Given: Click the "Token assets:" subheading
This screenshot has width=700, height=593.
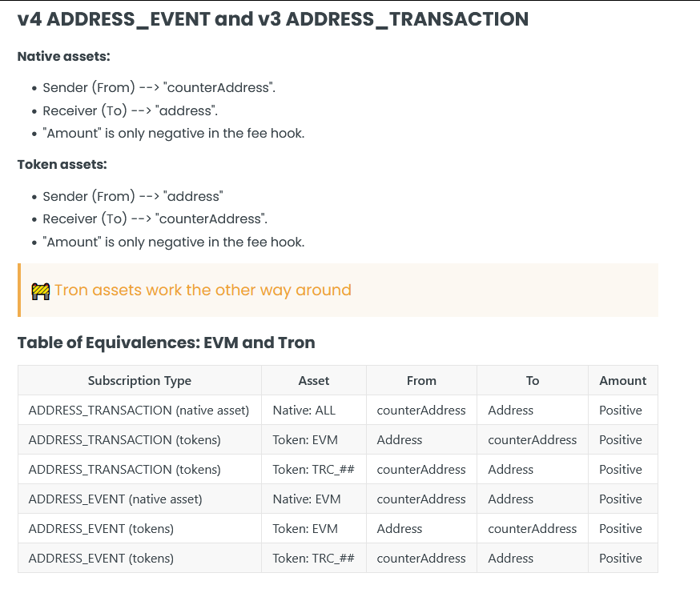Looking at the screenshot, I should click(x=62, y=165).
